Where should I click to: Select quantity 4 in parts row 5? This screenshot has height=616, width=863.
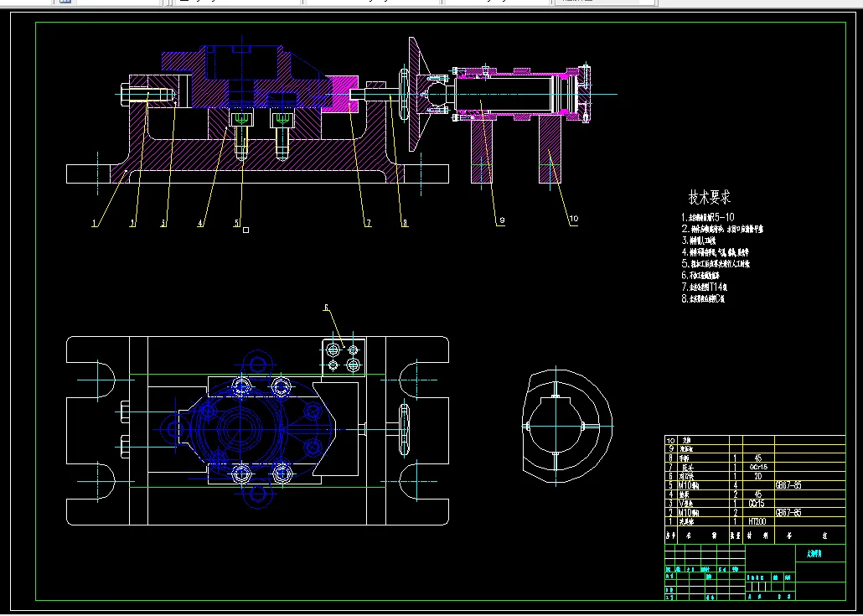click(736, 485)
